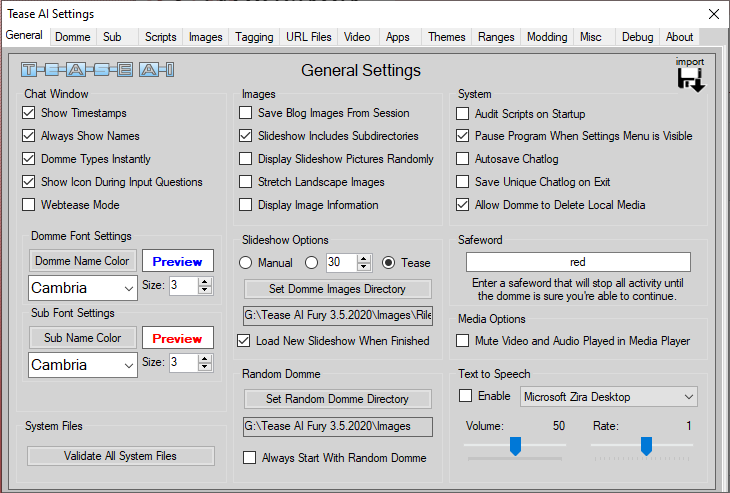Go to the Scripts tab
Screen dimensions: 730x493
point(161,37)
